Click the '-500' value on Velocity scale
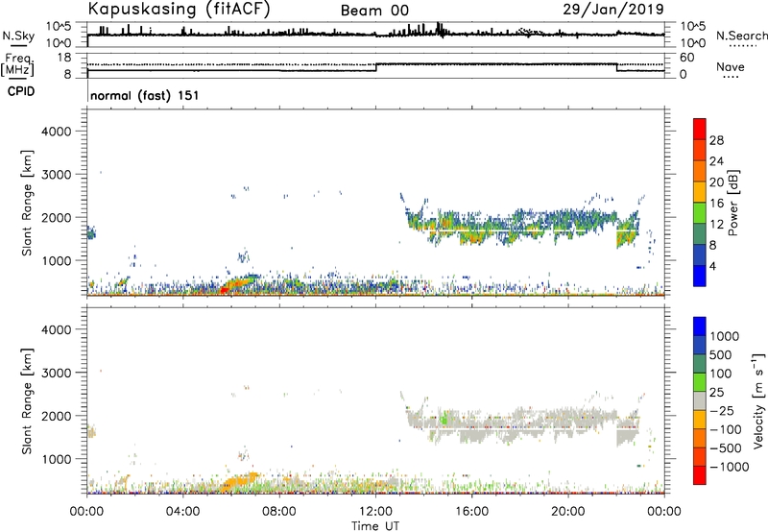The image size is (768, 532). [x=726, y=448]
